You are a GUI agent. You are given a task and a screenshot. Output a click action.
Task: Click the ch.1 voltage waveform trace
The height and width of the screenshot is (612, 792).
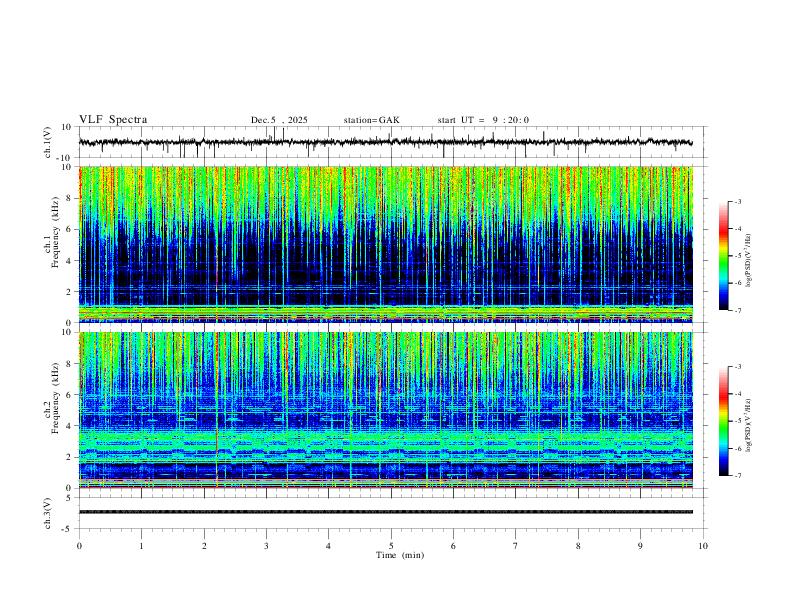coord(385,142)
